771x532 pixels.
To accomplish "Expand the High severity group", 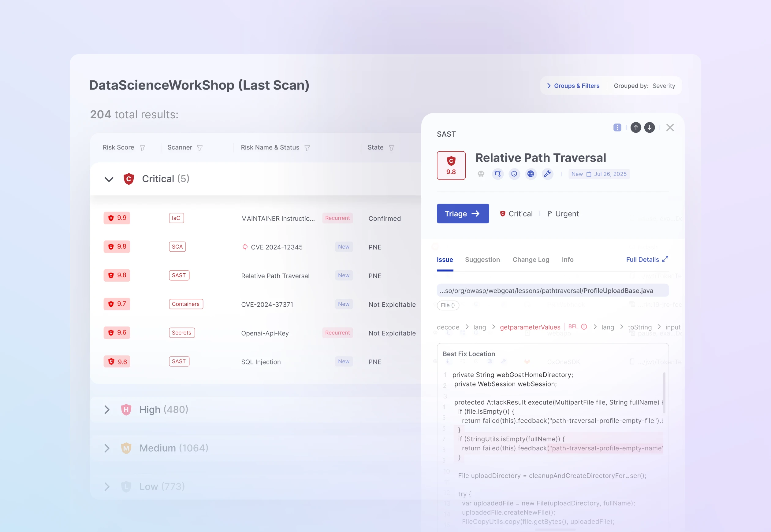I will click(x=107, y=410).
